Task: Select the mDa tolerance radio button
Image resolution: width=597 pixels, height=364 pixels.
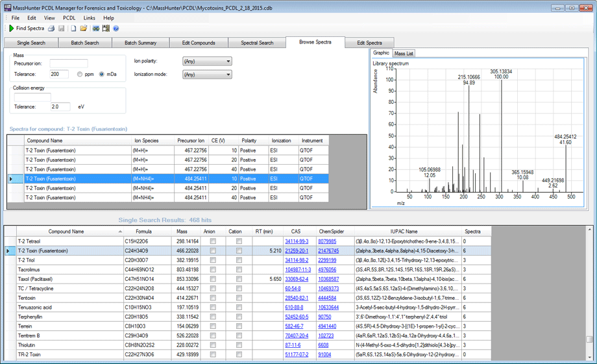Action: click(x=102, y=75)
